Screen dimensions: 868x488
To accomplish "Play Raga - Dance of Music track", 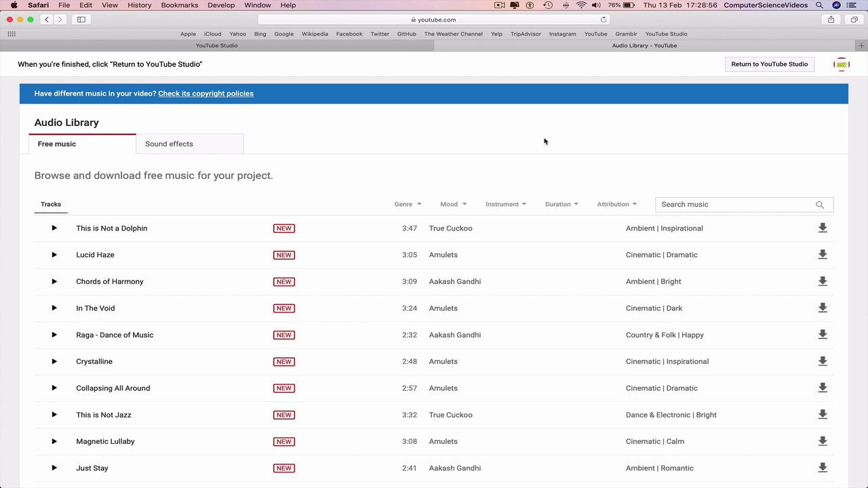I will coord(54,335).
